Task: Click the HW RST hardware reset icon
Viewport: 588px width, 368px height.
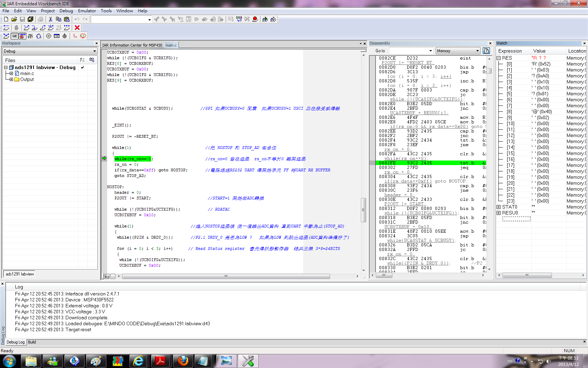Action: click(x=30, y=36)
